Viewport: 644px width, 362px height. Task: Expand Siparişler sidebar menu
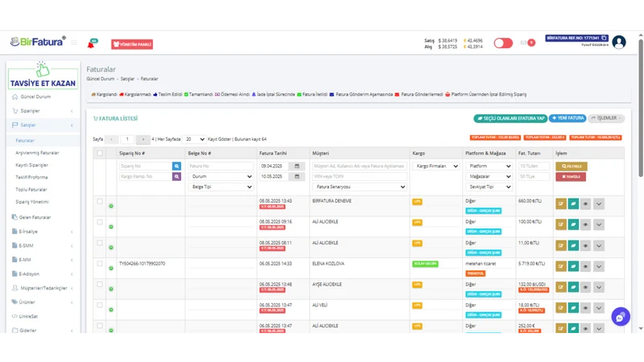(43, 111)
